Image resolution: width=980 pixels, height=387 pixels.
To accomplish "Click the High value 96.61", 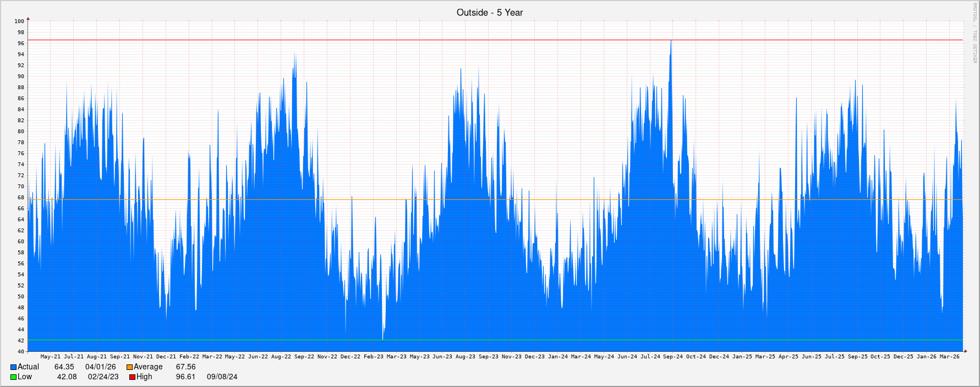I will coord(185,377).
